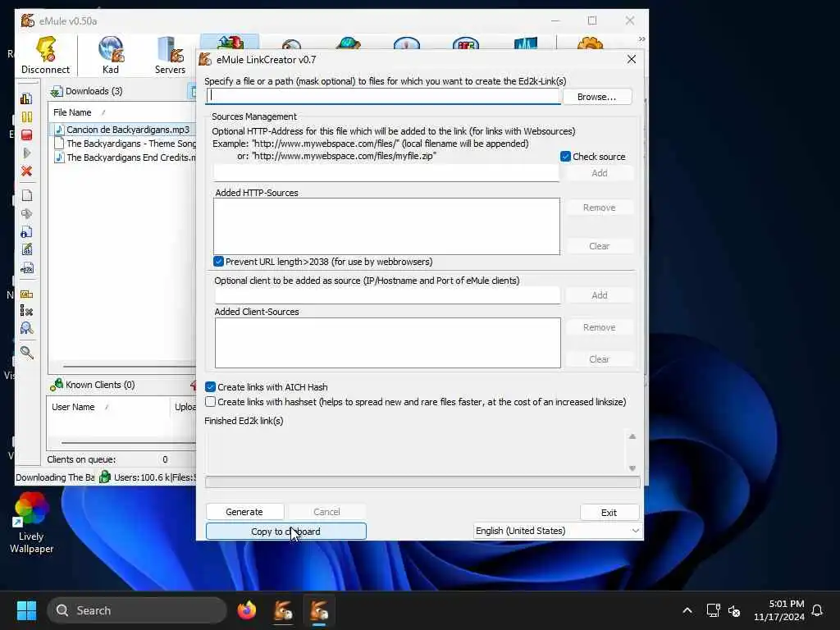Click the Finished Ed2k links scroll-down arrow
Viewport: 840px width, 630px height.
pos(632,468)
